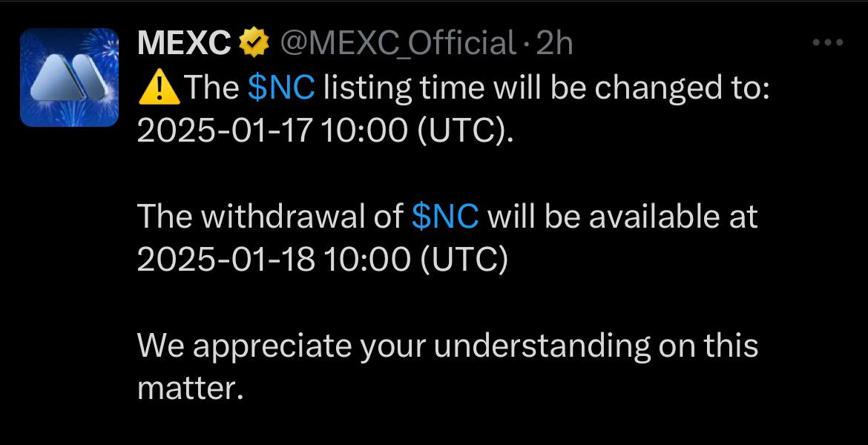Click the 2h post timestamp

[x=553, y=44]
